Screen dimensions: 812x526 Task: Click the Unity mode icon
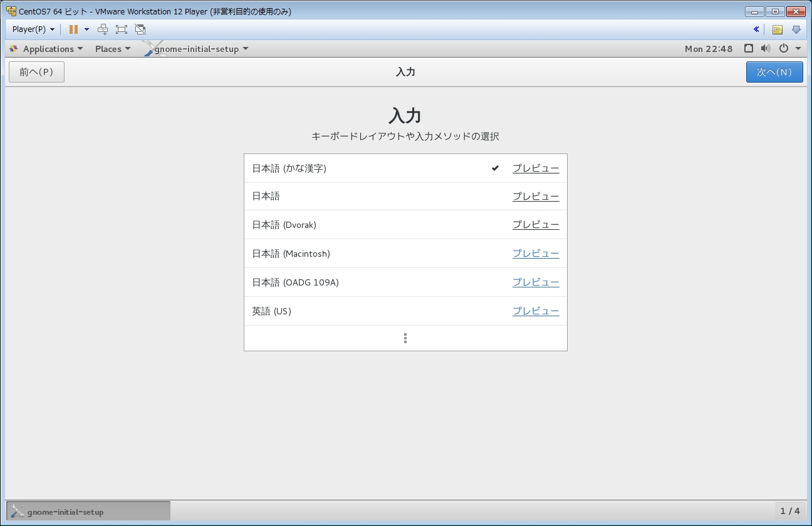140,29
